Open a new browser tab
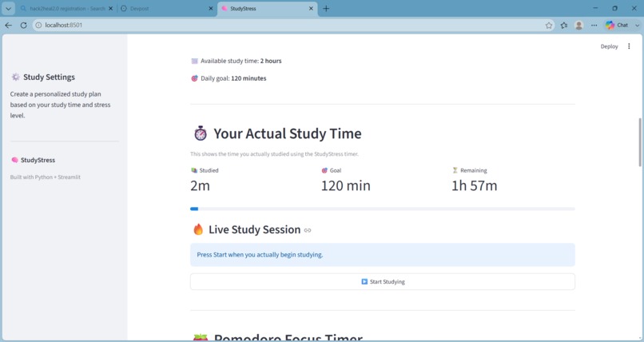 (326, 8)
